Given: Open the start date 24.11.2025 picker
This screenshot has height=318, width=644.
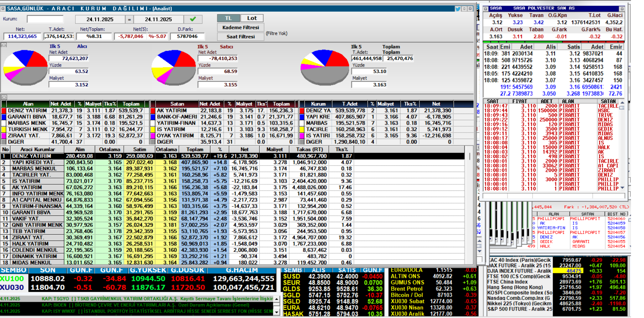Looking at the screenshot, I should click(x=100, y=19).
